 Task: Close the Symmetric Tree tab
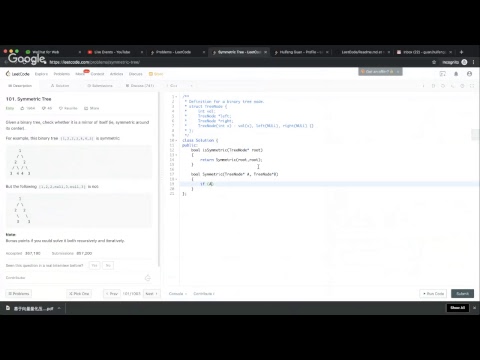click(265, 52)
